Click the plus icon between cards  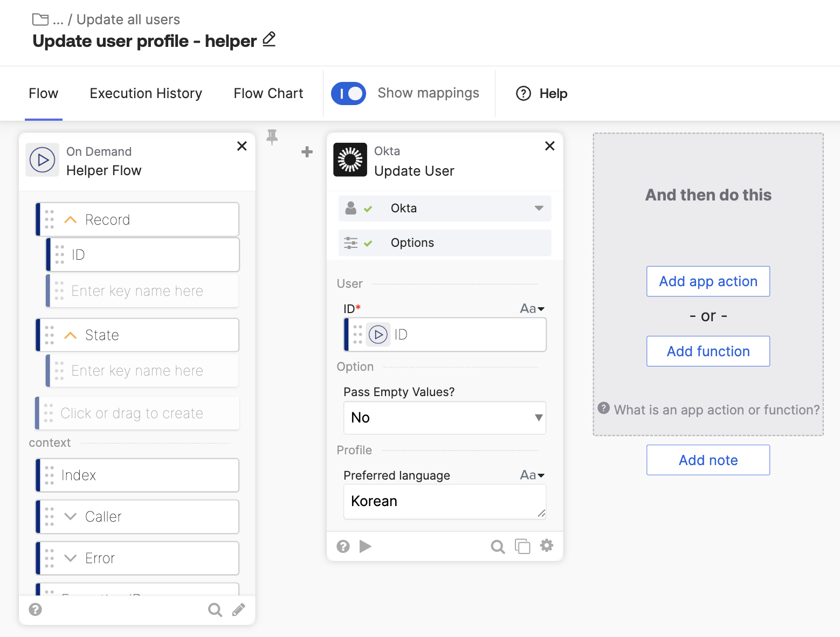point(307,152)
